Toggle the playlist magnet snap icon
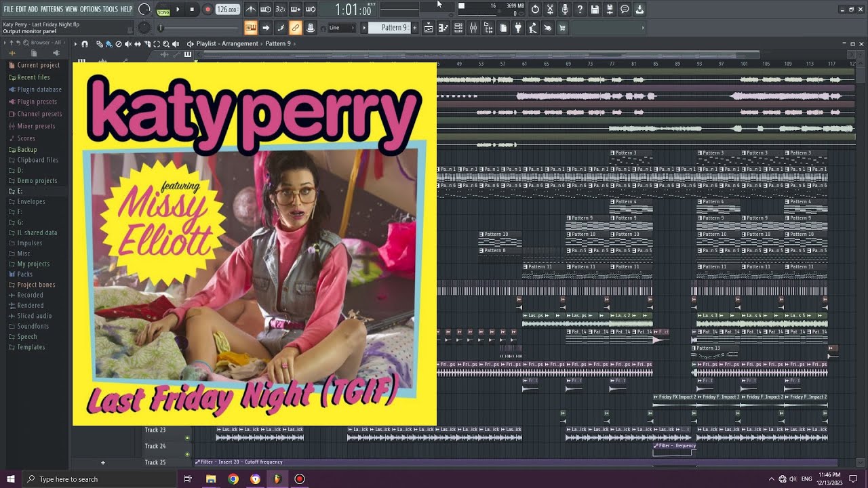This screenshot has width=868, height=488. pos(85,43)
